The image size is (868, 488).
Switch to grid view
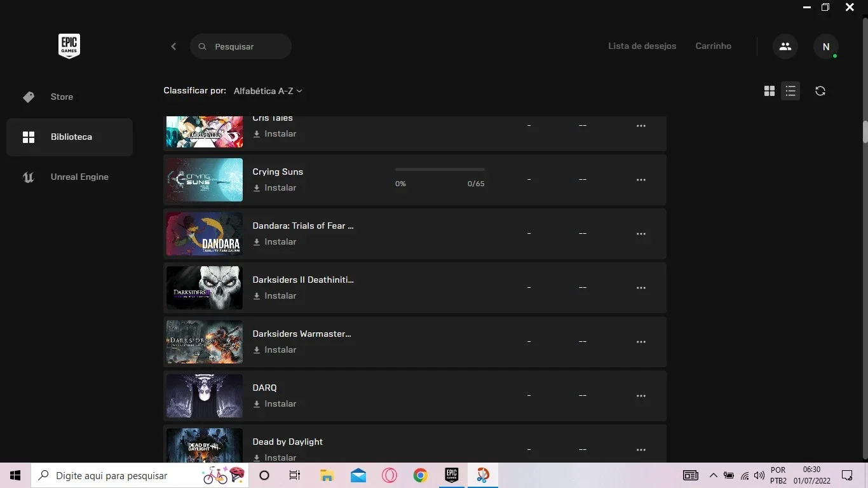(770, 91)
